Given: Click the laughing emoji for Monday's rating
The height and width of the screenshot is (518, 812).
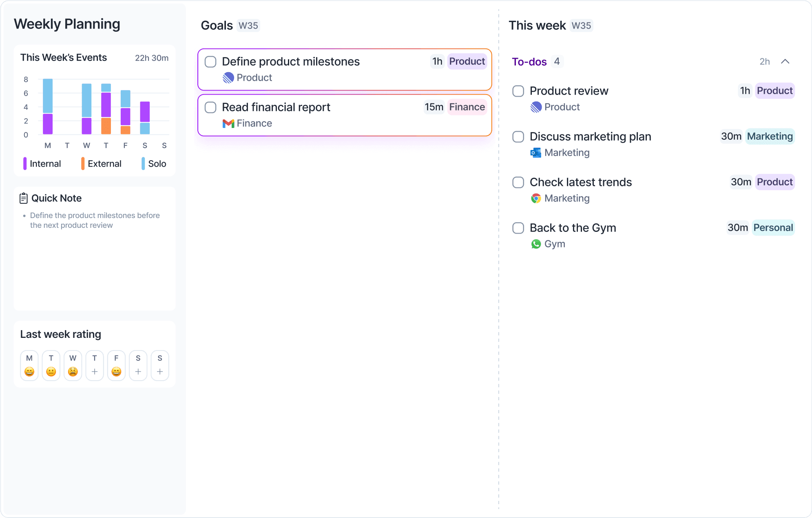Looking at the screenshot, I should (x=29, y=371).
